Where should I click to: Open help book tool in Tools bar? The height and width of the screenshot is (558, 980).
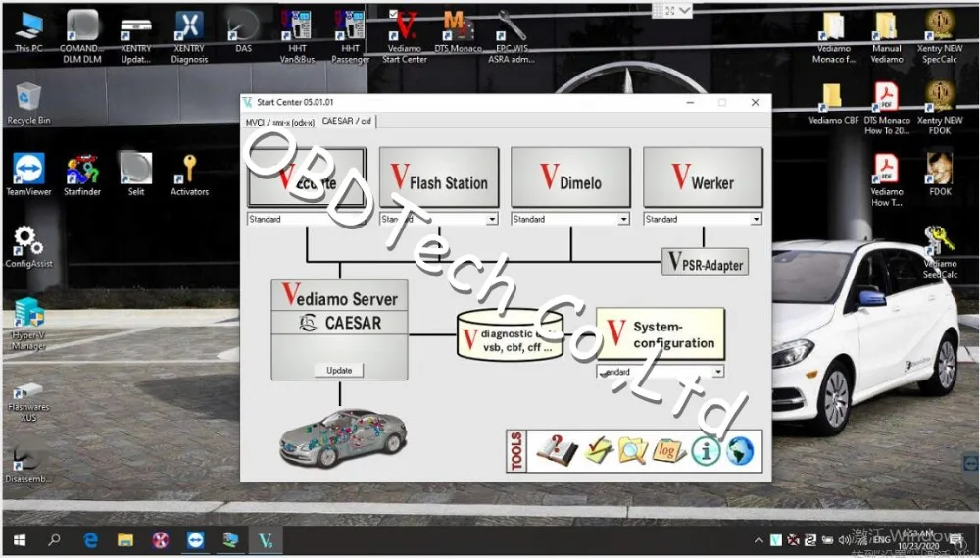557,450
